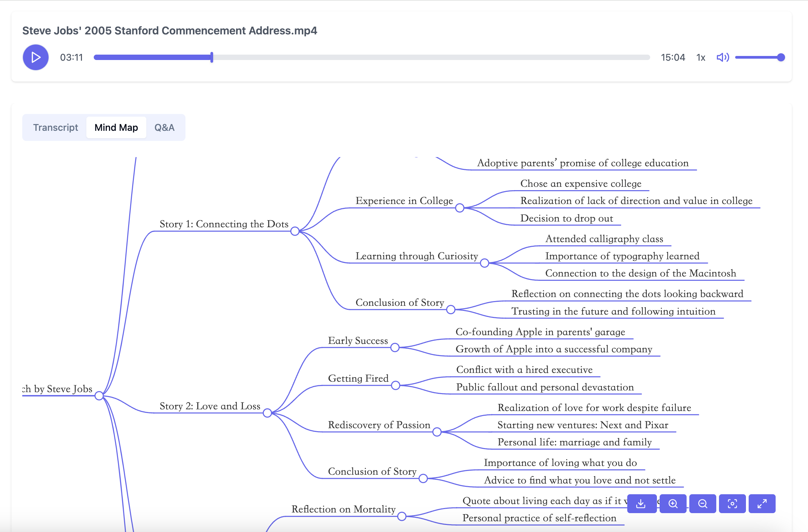Collapse the root node by Steve Jobs
The width and height of the screenshot is (808, 532).
[x=99, y=395]
